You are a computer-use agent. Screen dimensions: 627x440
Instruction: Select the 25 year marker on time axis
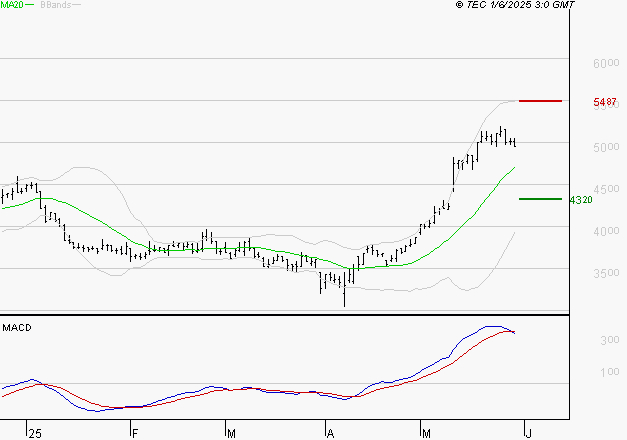[34, 433]
